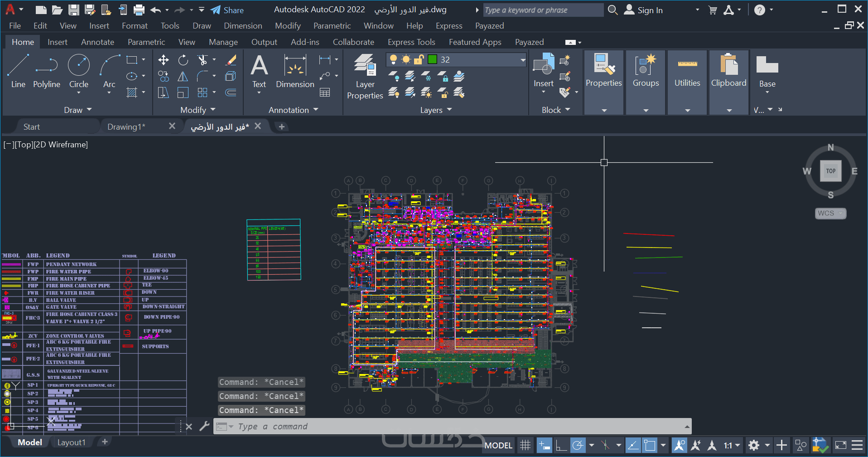Viewport: 868px width, 457px height.
Task: Open the WCS coordinate dropdown
Action: 830,213
